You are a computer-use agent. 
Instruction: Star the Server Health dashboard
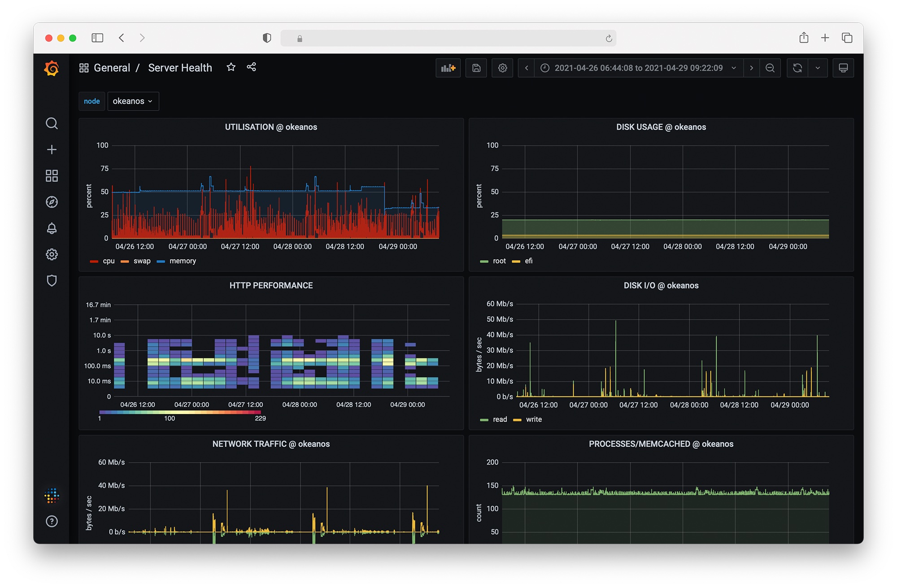231,67
